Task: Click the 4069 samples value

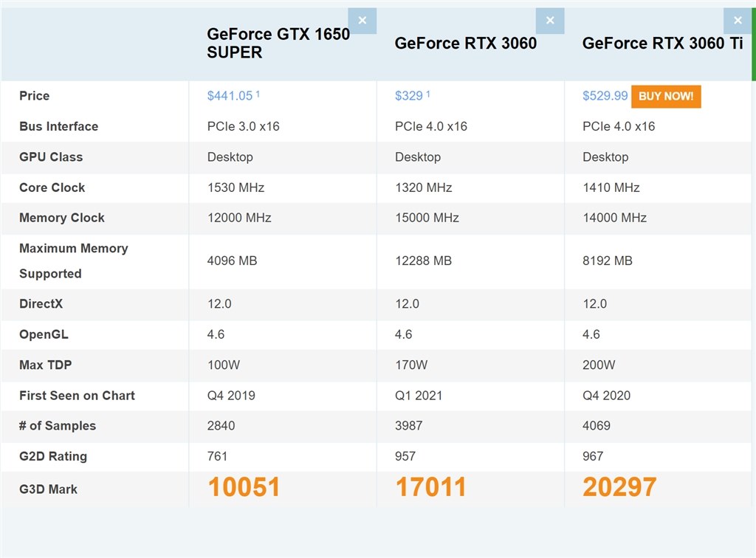Action: point(596,426)
